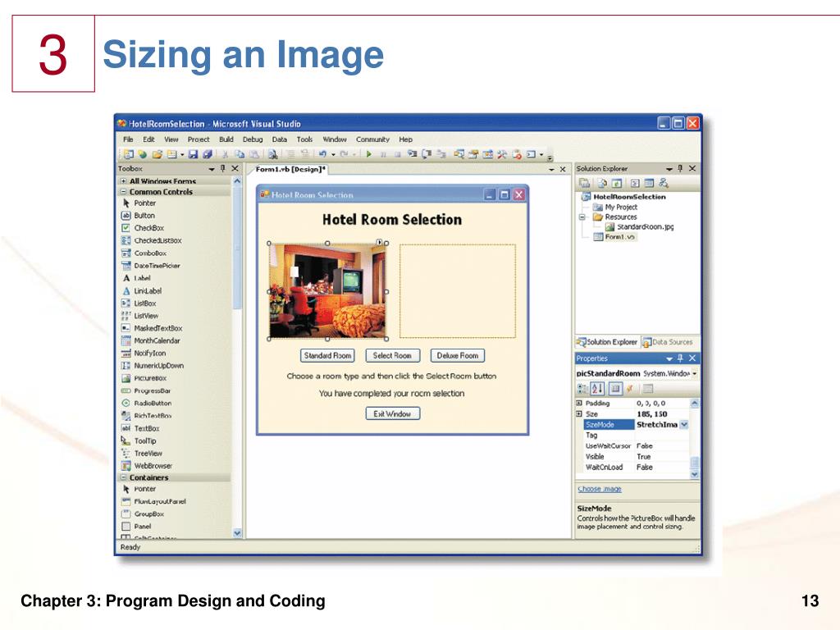Click the Stop Debugging square icon
This screenshot has width=840, height=630.
click(398, 154)
